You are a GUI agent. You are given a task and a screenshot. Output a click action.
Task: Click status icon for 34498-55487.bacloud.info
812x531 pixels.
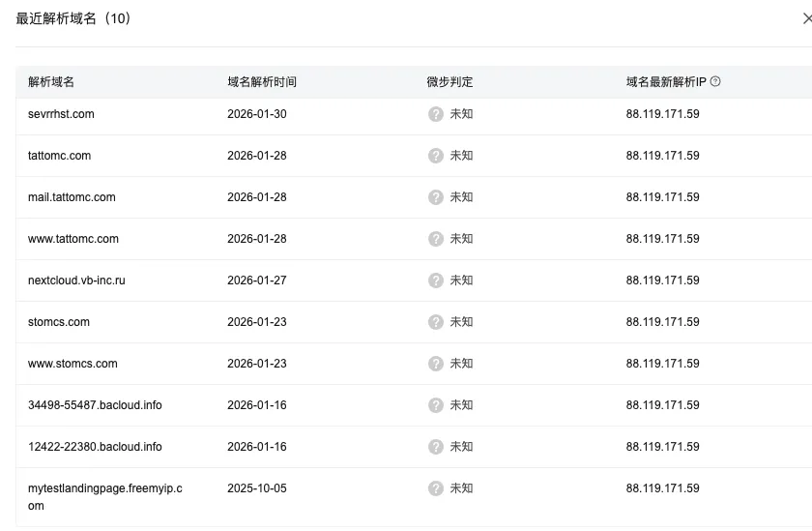click(436, 405)
